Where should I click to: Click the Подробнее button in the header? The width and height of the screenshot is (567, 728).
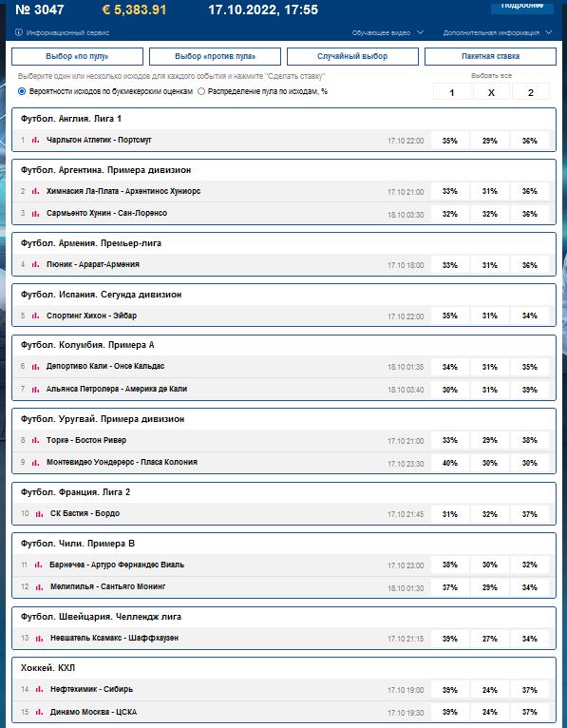pyautogui.click(x=522, y=7)
